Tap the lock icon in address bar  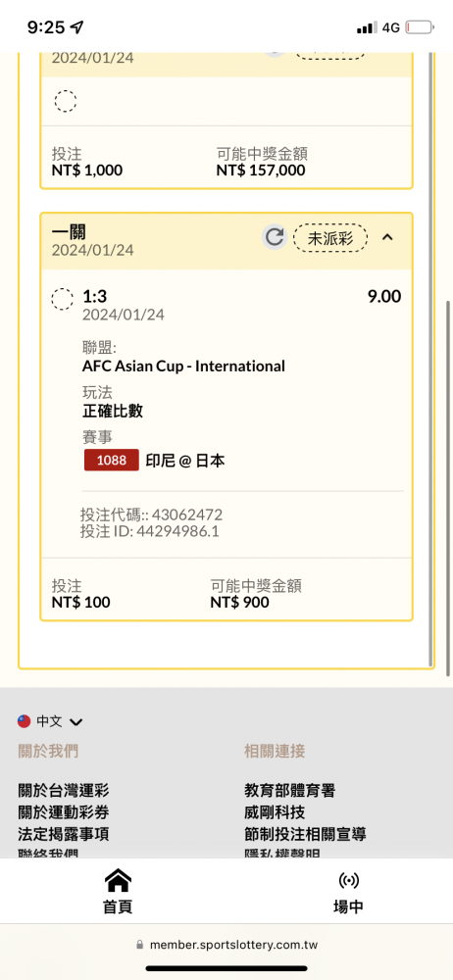click(140, 945)
